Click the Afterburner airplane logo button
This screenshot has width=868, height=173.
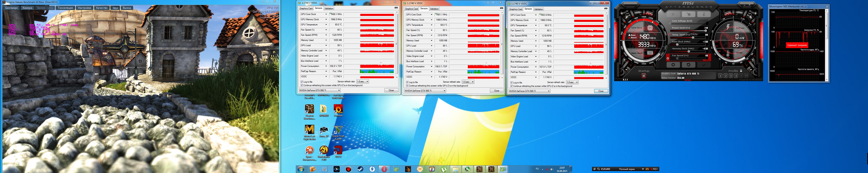coord(689,14)
